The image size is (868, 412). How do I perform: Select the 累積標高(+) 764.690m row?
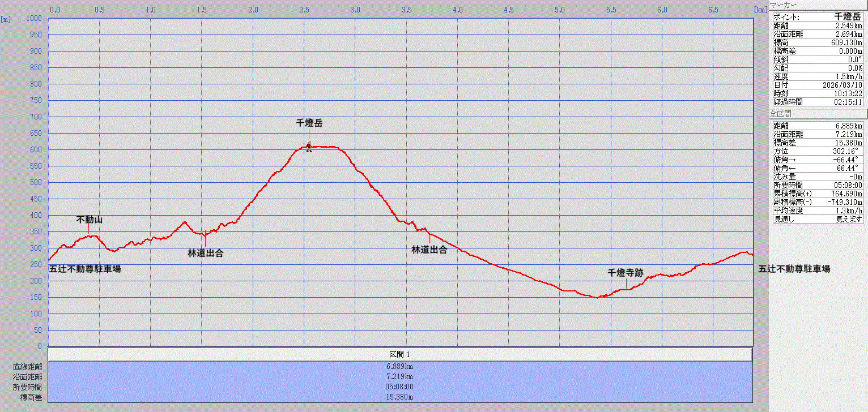click(818, 194)
